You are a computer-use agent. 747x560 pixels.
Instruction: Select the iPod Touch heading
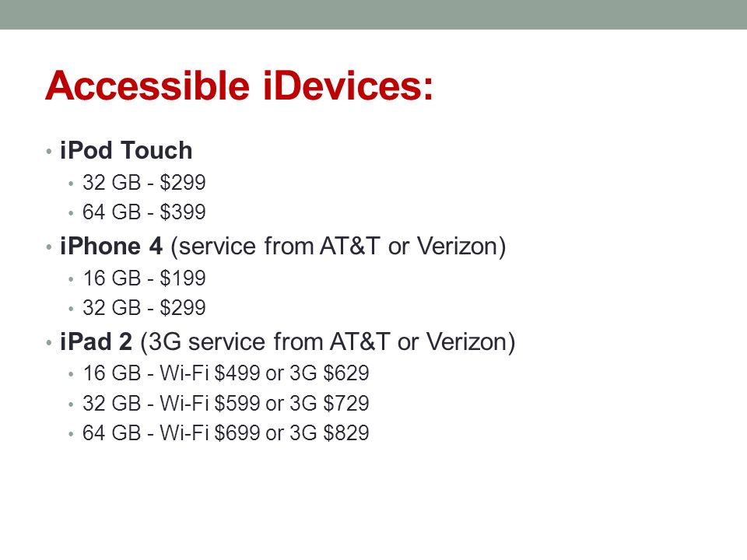point(126,150)
